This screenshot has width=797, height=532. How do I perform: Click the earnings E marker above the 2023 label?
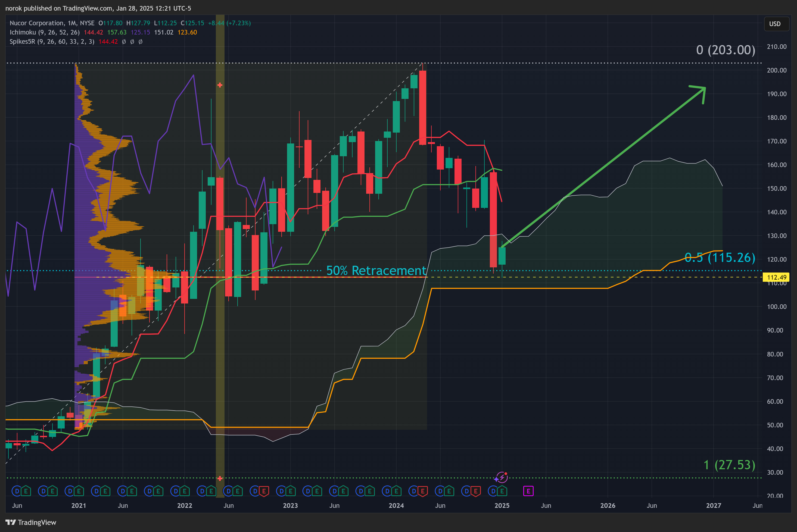[291, 491]
